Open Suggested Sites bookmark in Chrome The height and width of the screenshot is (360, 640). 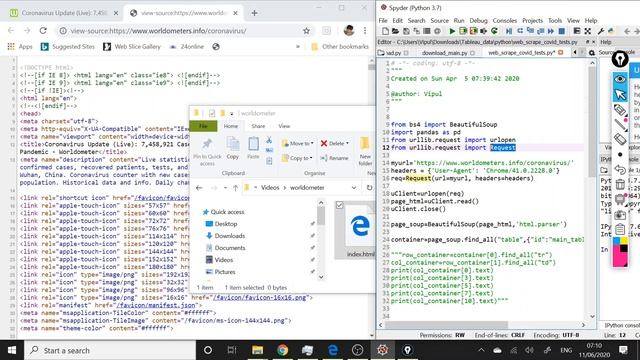pos(68,47)
